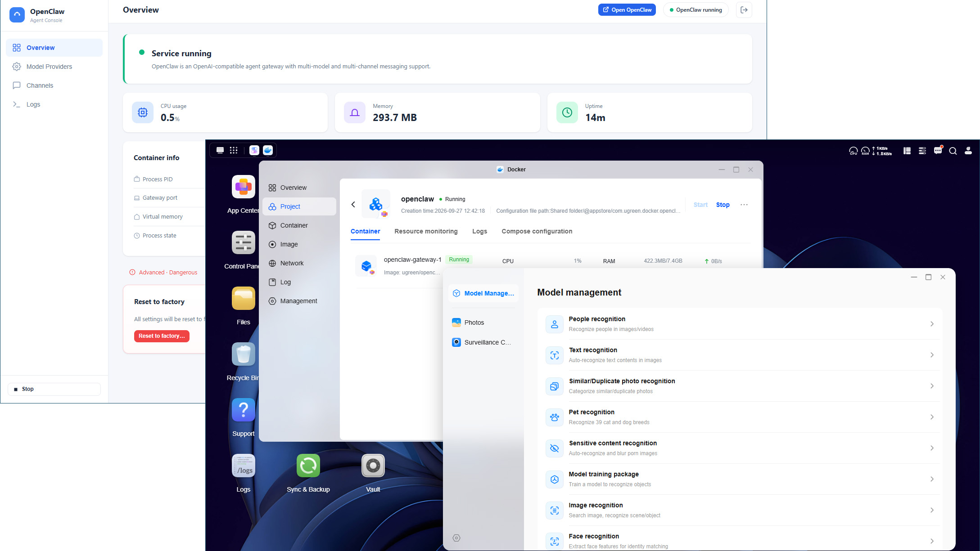
Task: Open the Vault desktop icon
Action: [373, 466]
